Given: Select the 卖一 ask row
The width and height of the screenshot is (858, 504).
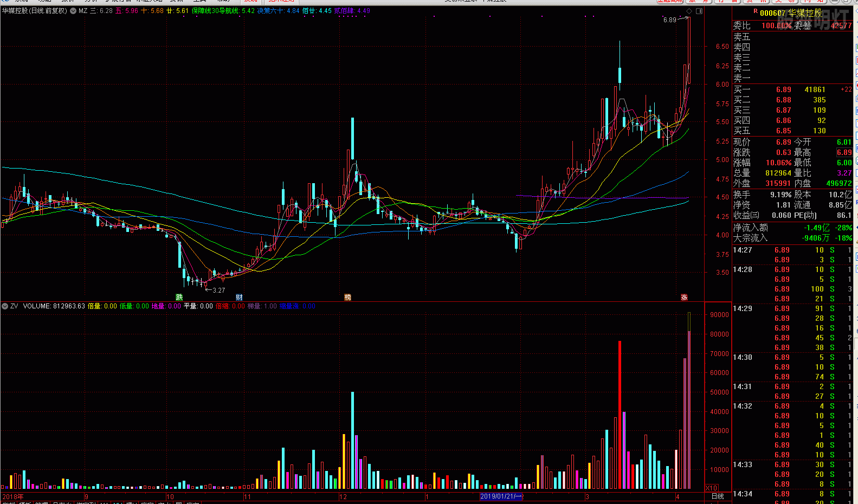Looking at the screenshot, I should [x=793, y=79].
